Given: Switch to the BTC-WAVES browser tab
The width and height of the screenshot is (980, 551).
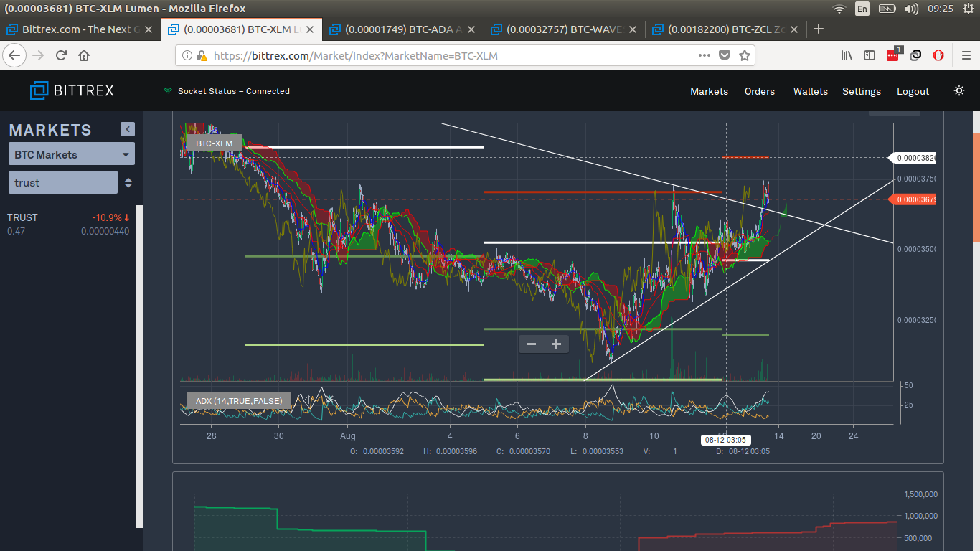Looking at the screenshot, I should [x=564, y=29].
